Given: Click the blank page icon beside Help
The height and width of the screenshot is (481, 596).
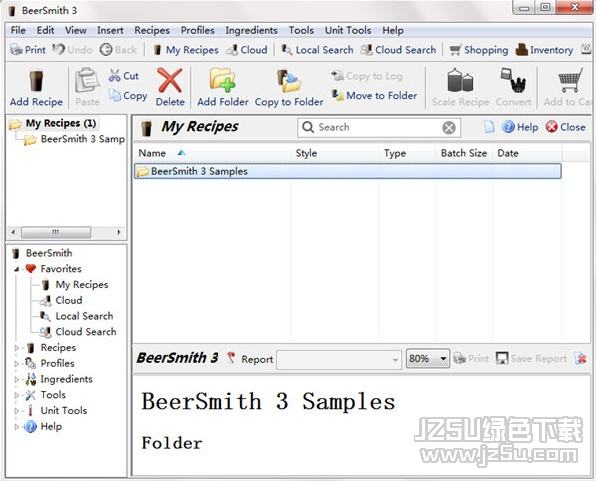Looking at the screenshot, I should pyautogui.click(x=489, y=127).
